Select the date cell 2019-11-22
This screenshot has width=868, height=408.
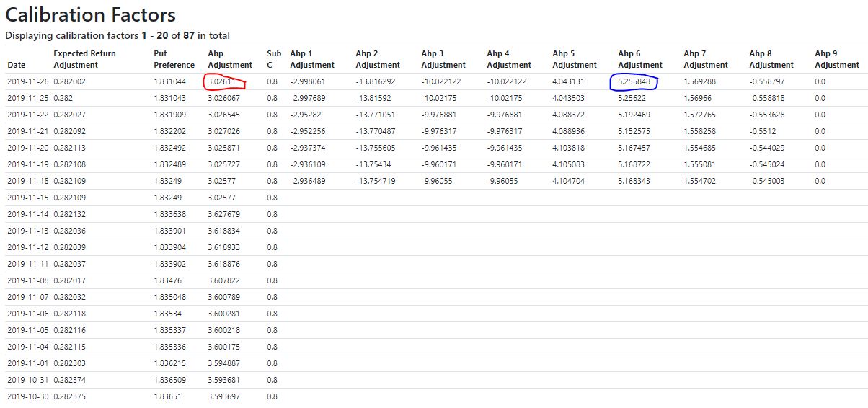point(27,115)
